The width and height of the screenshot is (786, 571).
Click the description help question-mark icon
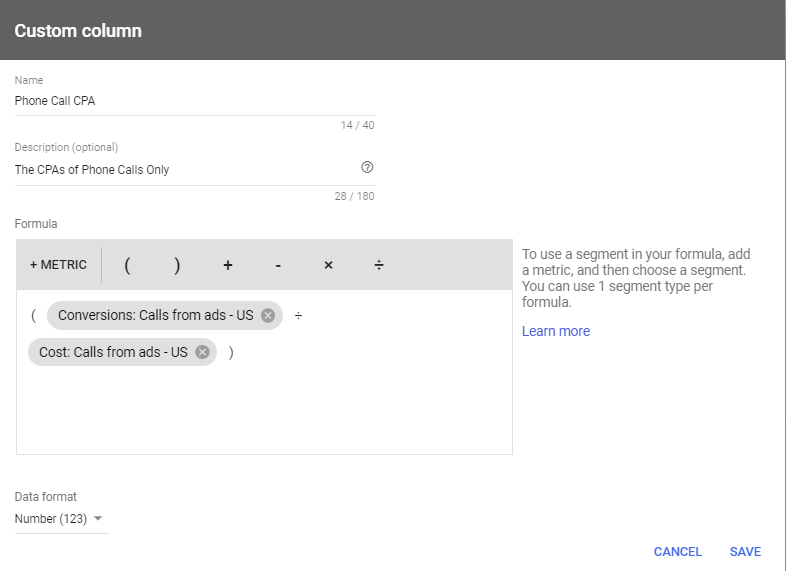367,167
